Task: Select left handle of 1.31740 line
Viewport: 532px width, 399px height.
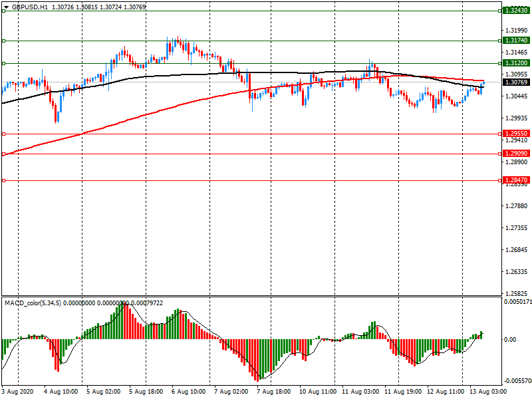Action: 4,41
